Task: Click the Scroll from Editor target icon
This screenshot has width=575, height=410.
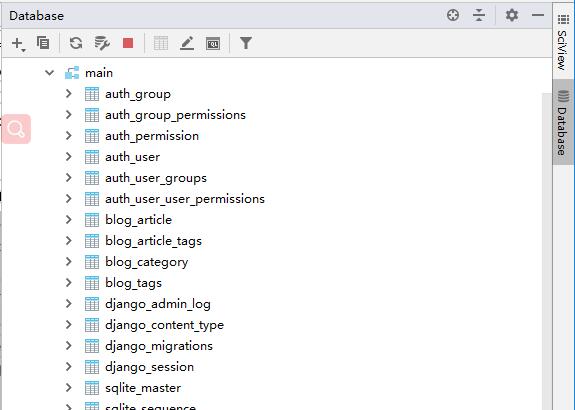Action: (453, 15)
